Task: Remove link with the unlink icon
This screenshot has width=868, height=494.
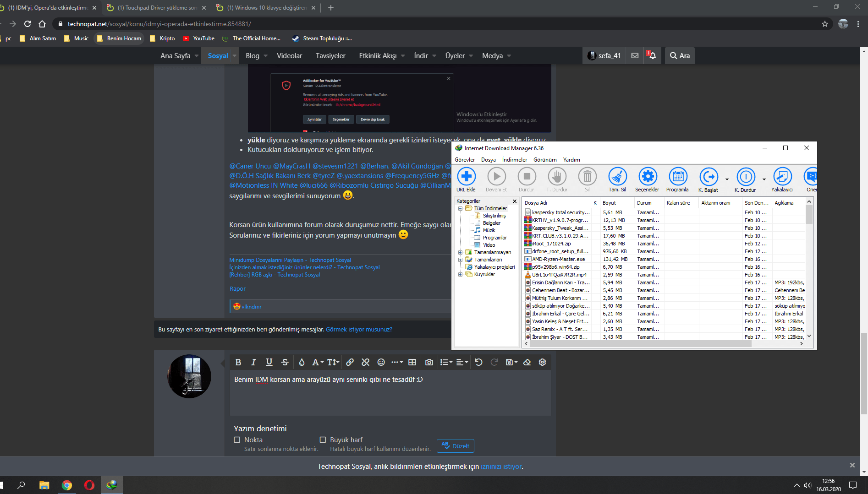Action: coord(365,362)
